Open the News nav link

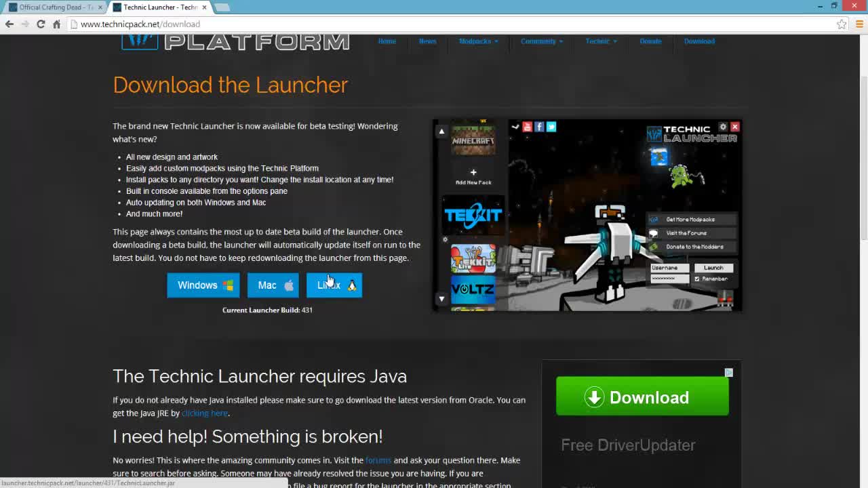click(427, 41)
